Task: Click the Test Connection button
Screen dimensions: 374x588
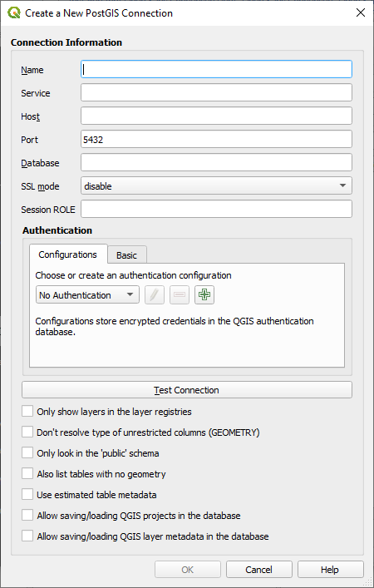Action: (187, 390)
